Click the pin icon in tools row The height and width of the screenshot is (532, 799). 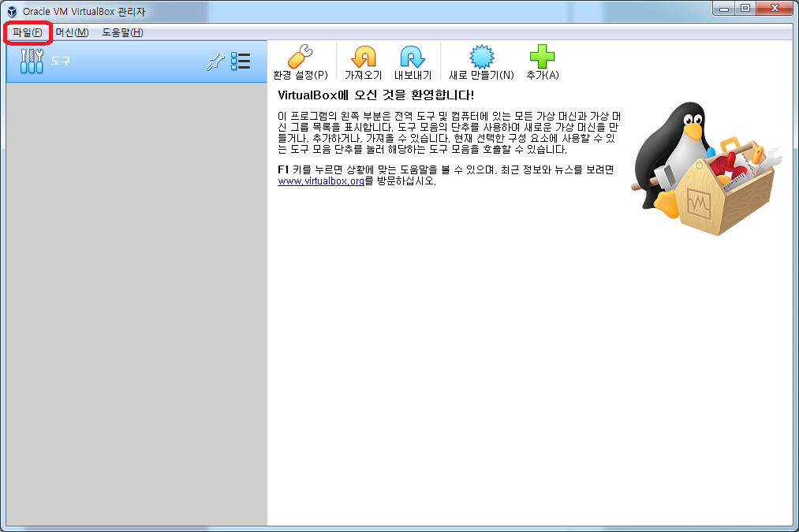pos(215,61)
